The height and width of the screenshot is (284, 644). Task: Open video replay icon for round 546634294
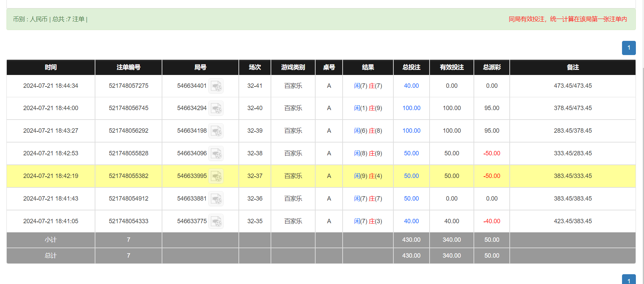[x=216, y=108]
